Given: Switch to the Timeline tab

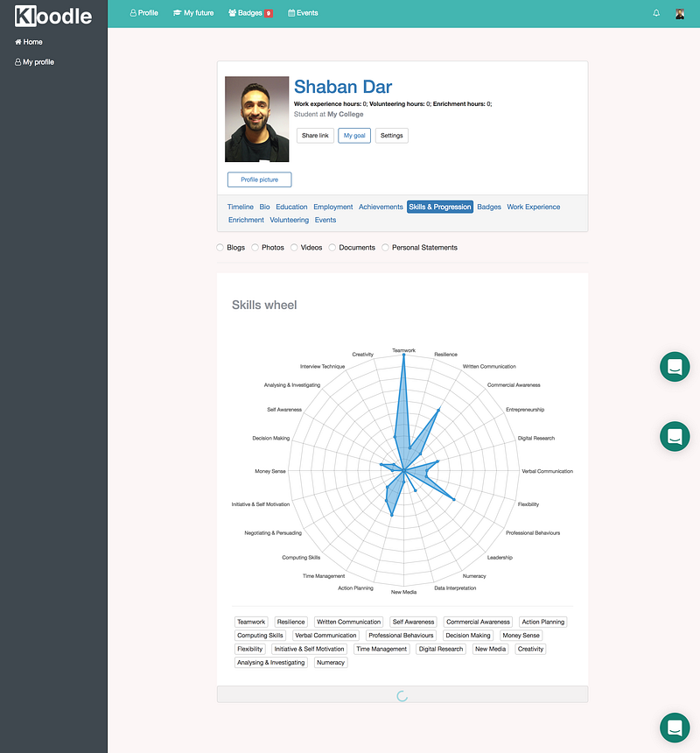Looking at the screenshot, I should (241, 208).
